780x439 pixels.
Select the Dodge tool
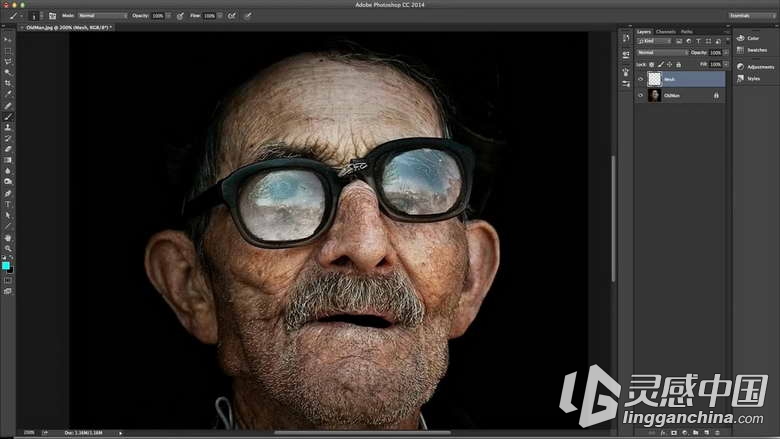pos(7,182)
